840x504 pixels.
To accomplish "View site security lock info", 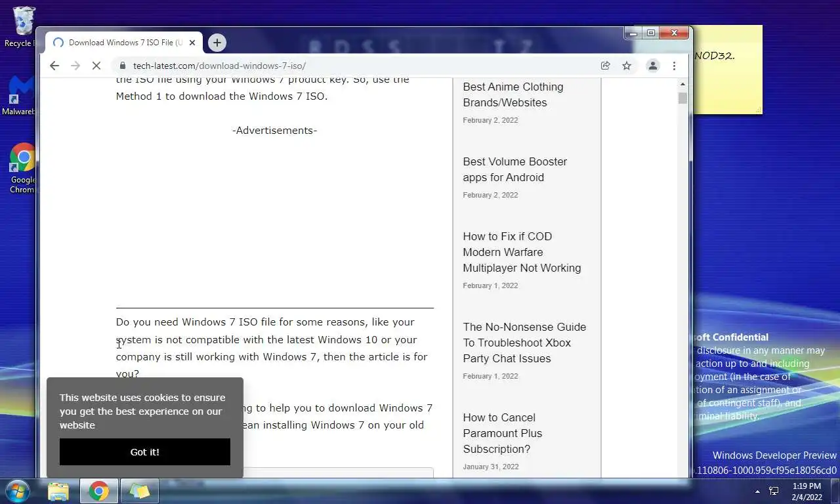I will tap(122, 66).
